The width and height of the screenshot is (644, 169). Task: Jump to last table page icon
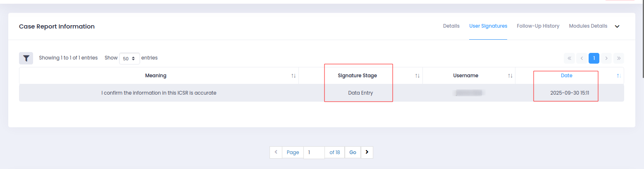coord(619,58)
